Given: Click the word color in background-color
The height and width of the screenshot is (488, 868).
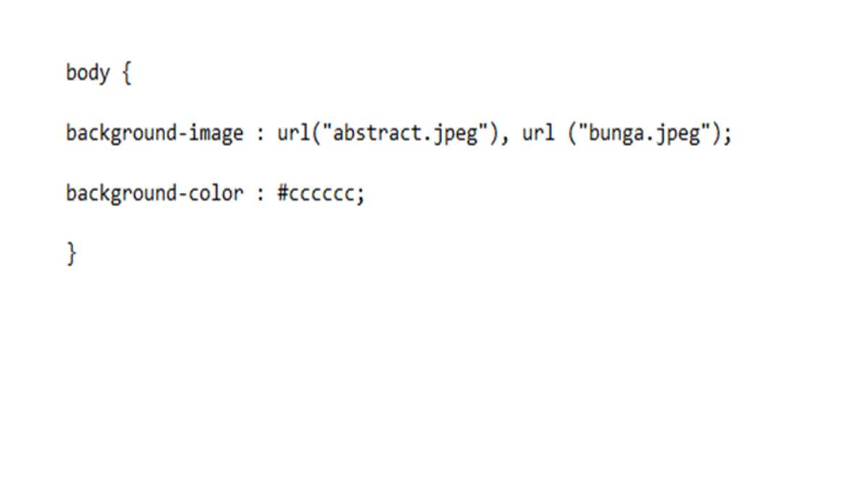Looking at the screenshot, I should 216,193.
